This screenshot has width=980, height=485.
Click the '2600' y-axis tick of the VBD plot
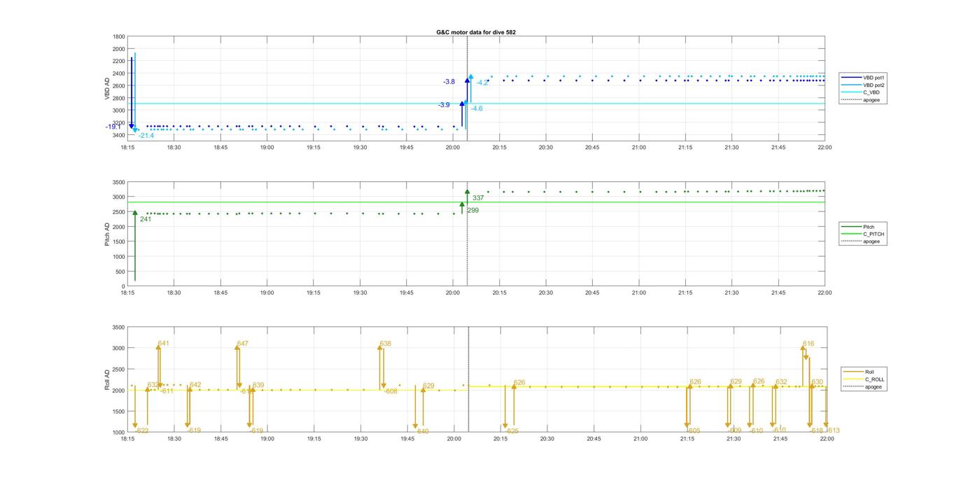[x=119, y=86]
